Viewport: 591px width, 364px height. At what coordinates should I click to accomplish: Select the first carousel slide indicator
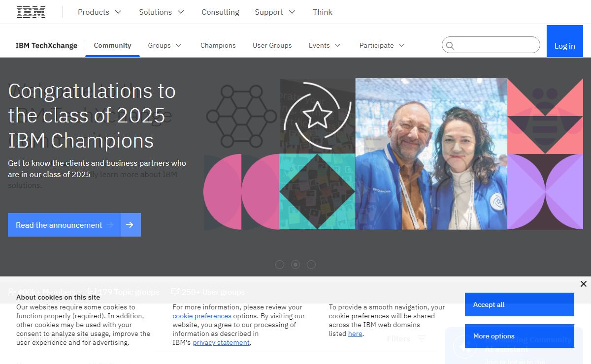(280, 265)
